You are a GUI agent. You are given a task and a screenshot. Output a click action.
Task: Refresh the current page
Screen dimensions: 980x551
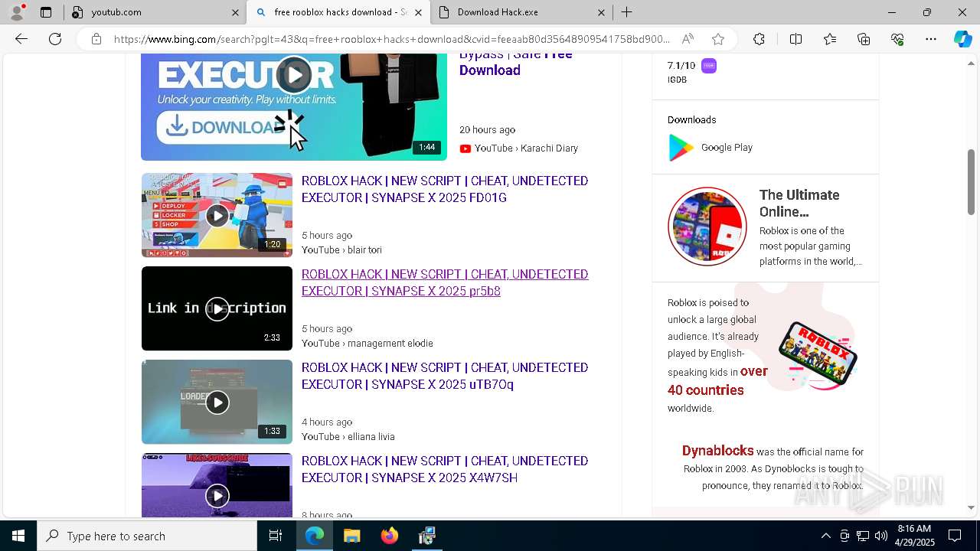coord(55,39)
